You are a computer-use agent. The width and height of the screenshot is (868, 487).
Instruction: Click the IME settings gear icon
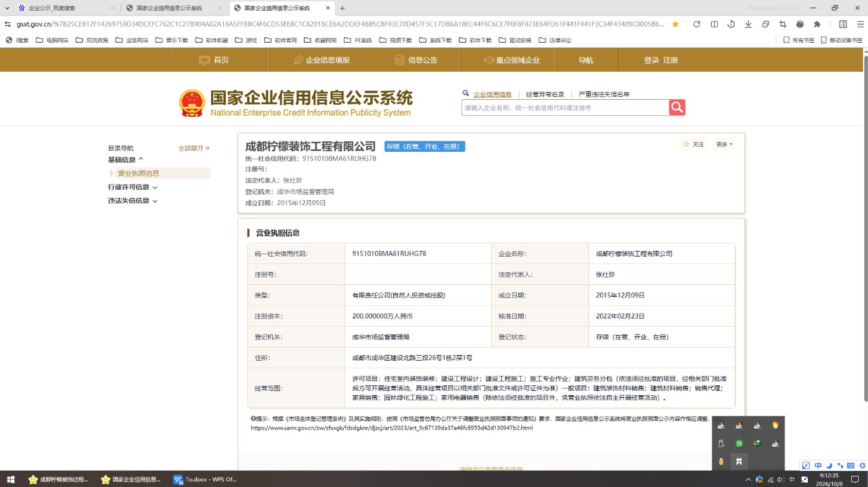point(862,465)
